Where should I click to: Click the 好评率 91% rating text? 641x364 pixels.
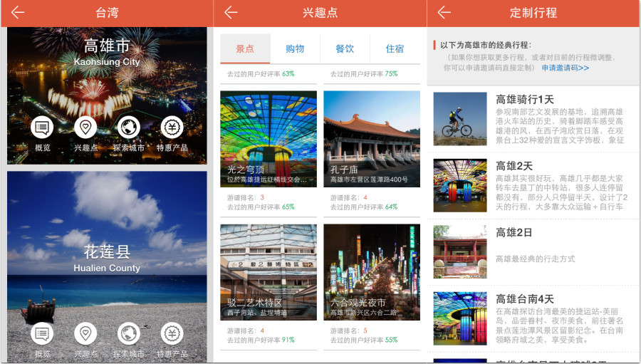pyautogui.click(x=261, y=340)
